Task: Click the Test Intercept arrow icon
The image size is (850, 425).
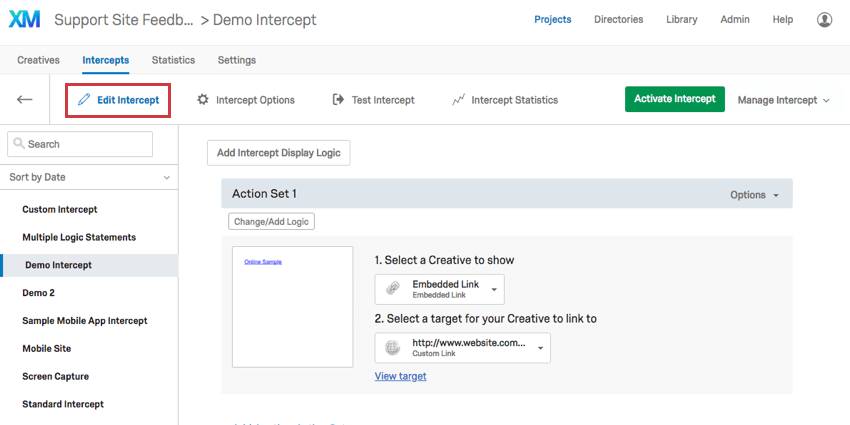Action: pyautogui.click(x=338, y=100)
